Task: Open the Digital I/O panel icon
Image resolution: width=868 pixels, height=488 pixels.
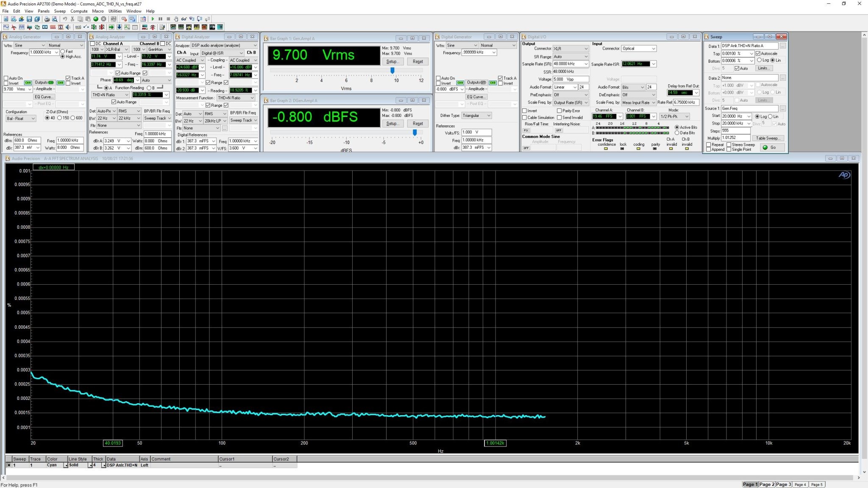Action: coord(37,27)
